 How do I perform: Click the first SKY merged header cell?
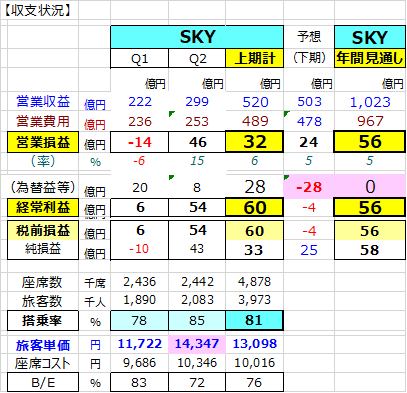tap(197, 37)
